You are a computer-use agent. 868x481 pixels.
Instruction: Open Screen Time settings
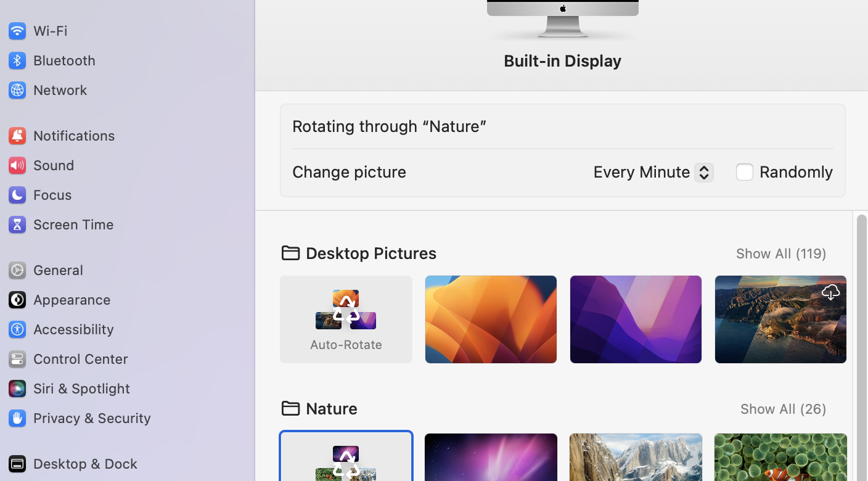[60, 224]
